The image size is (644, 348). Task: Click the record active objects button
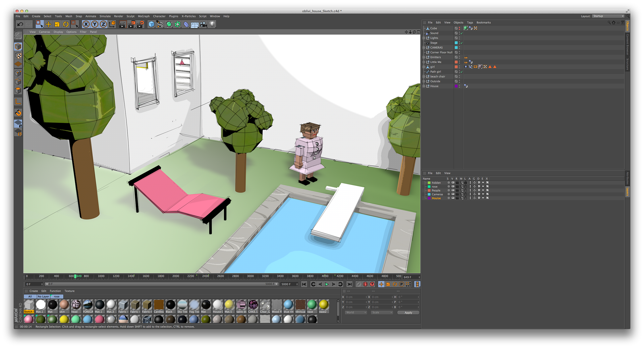(x=359, y=284)
